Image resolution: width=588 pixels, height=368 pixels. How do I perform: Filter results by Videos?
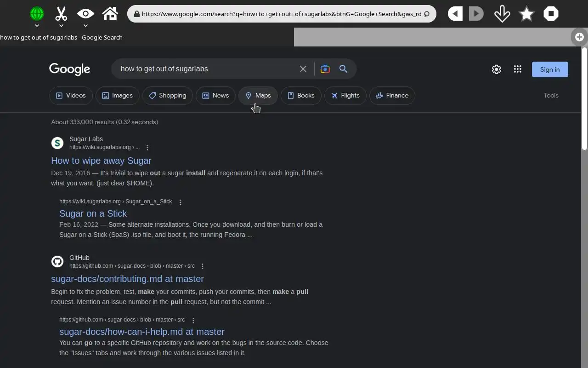pyautogui.click(x=71, y=96)
